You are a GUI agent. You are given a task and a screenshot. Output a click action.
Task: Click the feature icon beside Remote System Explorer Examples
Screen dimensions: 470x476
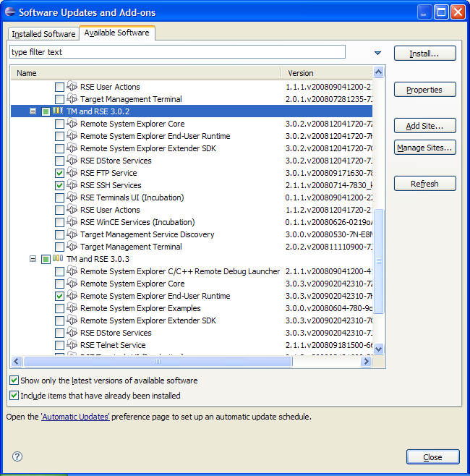[72, 308]
